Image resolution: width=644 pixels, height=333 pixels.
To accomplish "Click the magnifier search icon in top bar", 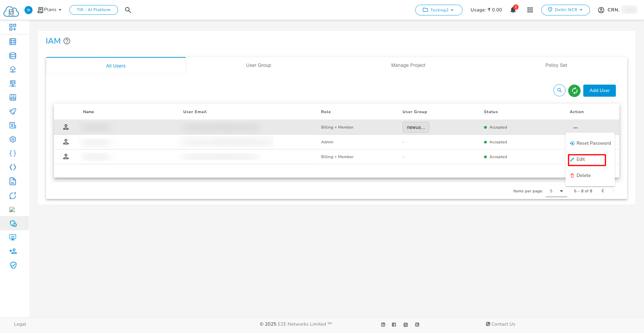I will tap(128, 10).
